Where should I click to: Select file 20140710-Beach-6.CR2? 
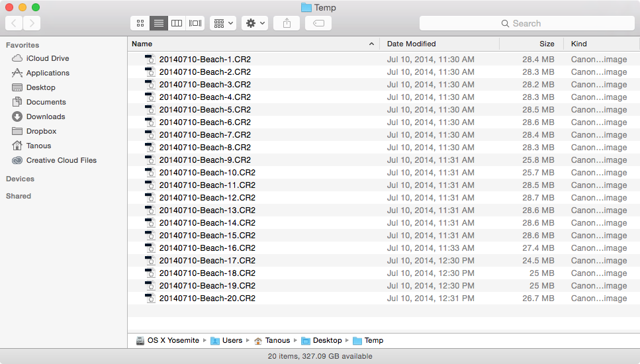[x=205, y=122]
